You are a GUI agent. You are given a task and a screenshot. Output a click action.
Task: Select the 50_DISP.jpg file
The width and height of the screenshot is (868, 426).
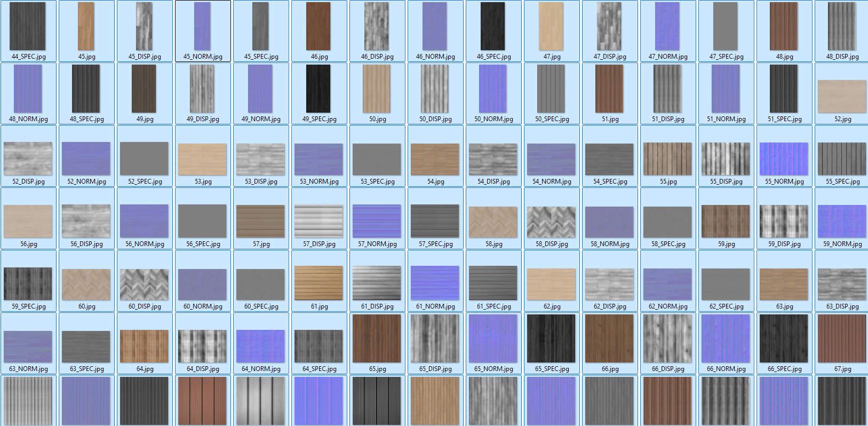click(x=435, y=89)
